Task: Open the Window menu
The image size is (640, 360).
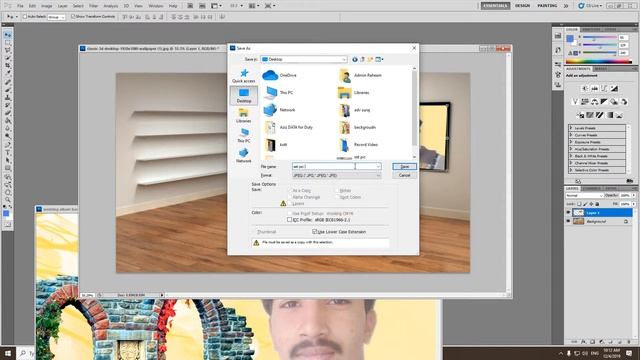Action: pyautogui.click(x=156, y=6)
